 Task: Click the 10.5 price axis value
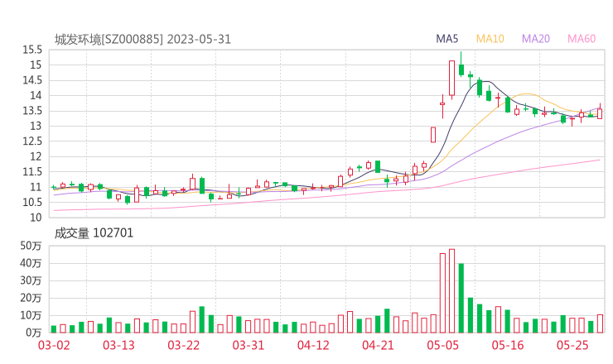tap(32, 203)
